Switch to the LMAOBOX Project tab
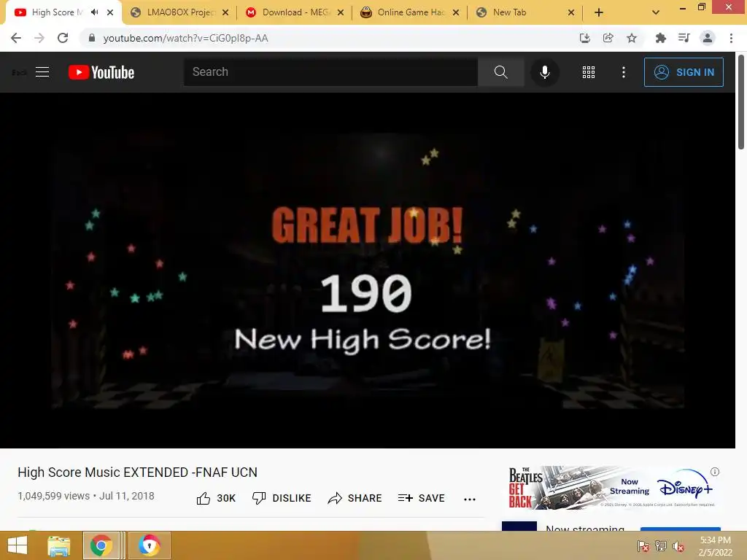Image resolution: width=747 pixels, height=560 pixels. tap(179, 12)
